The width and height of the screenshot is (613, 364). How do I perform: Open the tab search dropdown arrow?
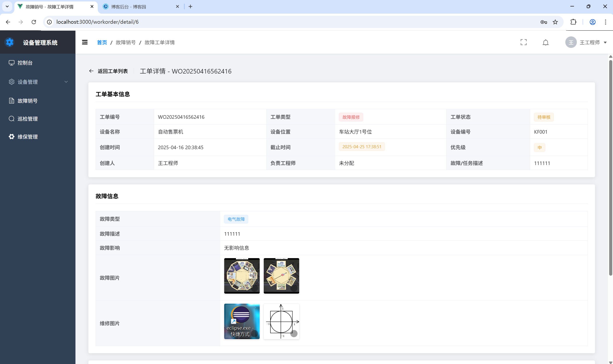point(7,7)
